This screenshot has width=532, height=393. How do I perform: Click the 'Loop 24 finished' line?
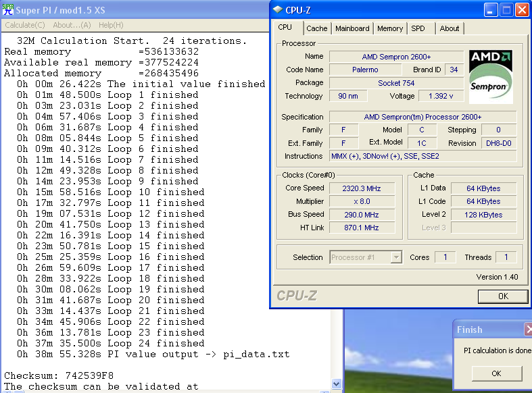tap(111, 343)
